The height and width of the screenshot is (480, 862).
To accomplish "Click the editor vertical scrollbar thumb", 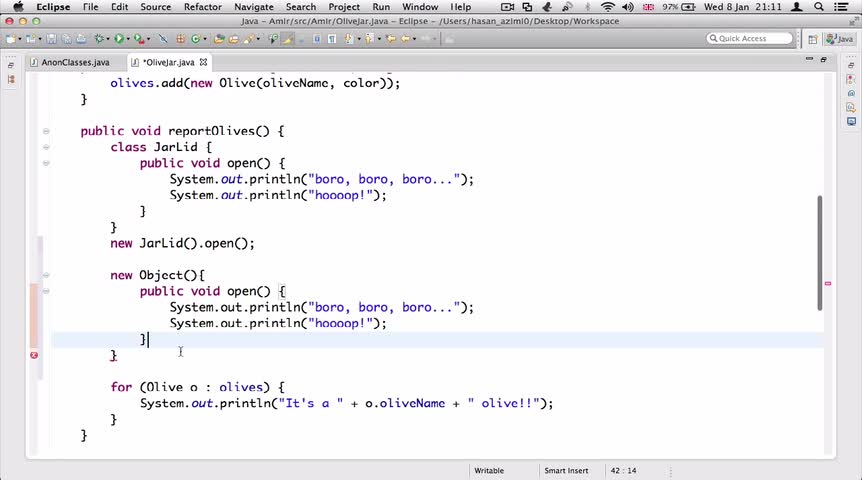I will click(x=820, y=253).
